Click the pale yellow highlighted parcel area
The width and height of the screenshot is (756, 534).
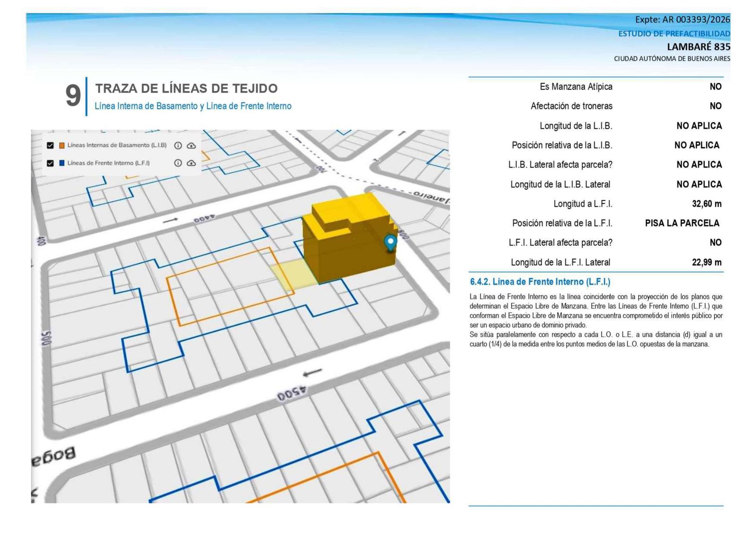pos(294,274)
